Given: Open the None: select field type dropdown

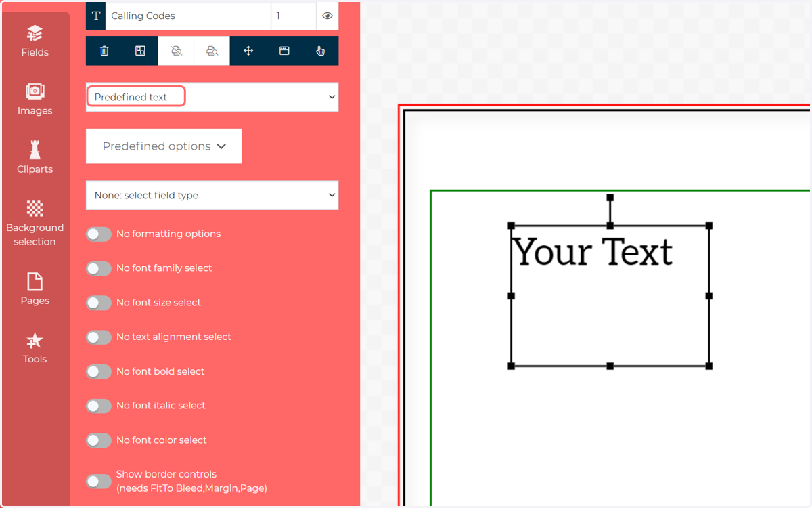Looking at the screenshot, I should (212, 195).
